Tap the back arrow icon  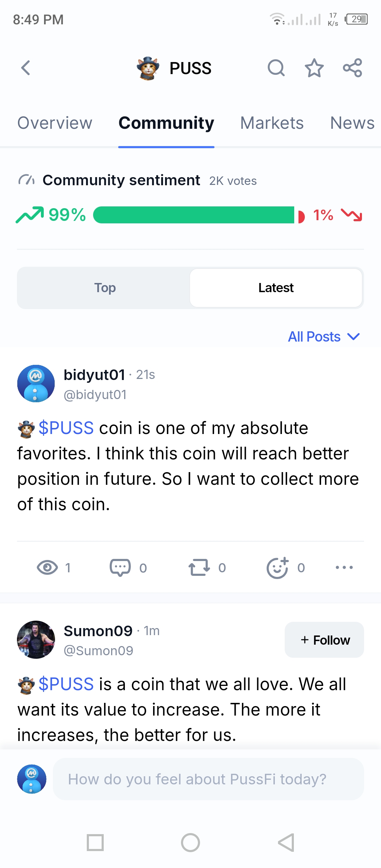coord(26,68)
